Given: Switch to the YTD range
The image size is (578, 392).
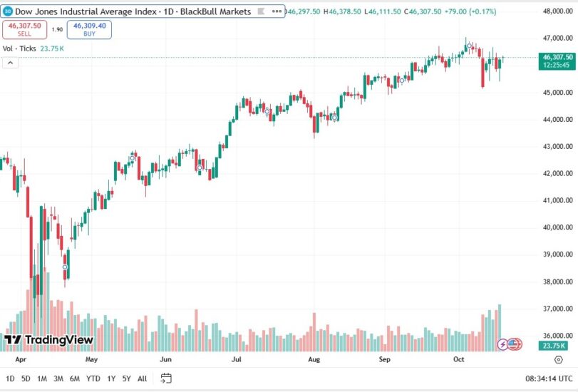Looking at the screenshot, I should 93,378.
